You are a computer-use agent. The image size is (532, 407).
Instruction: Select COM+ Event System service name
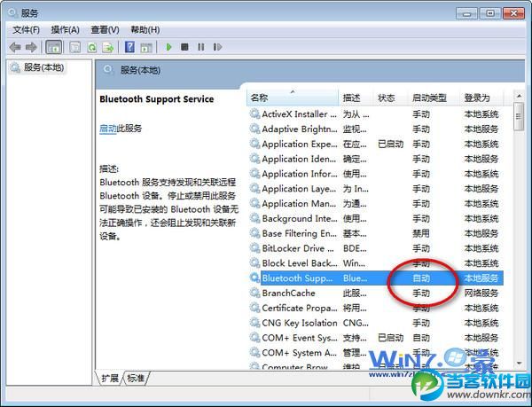point(300,338)
